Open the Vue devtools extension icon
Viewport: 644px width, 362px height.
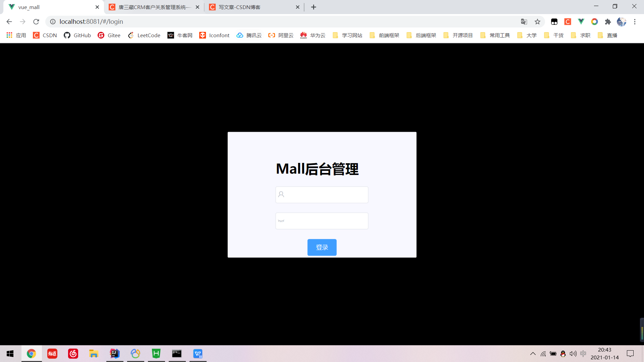581,22
